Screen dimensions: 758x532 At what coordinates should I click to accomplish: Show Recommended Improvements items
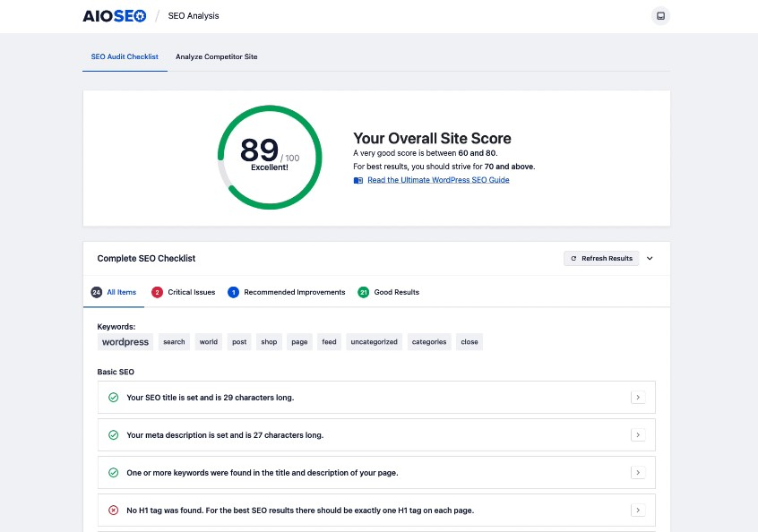point(286,292)
